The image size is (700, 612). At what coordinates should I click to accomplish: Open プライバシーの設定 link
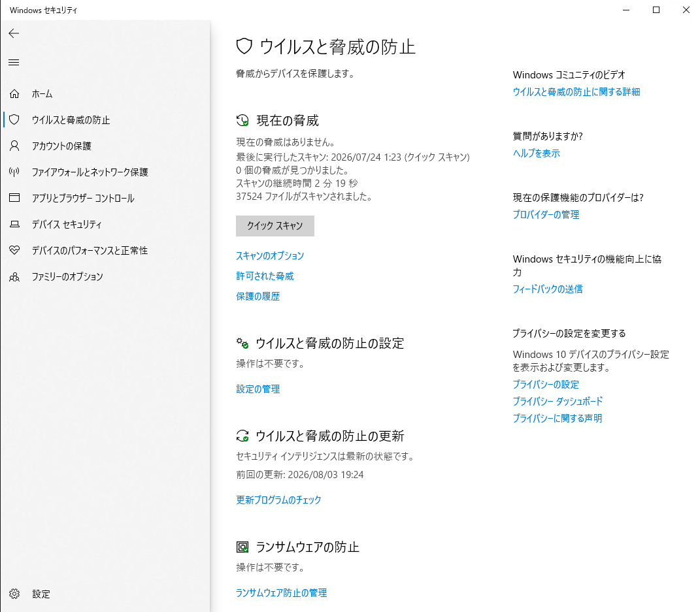546,385
